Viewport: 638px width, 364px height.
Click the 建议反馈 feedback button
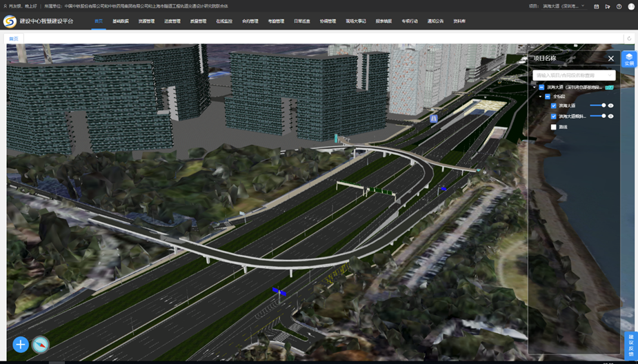631,346
